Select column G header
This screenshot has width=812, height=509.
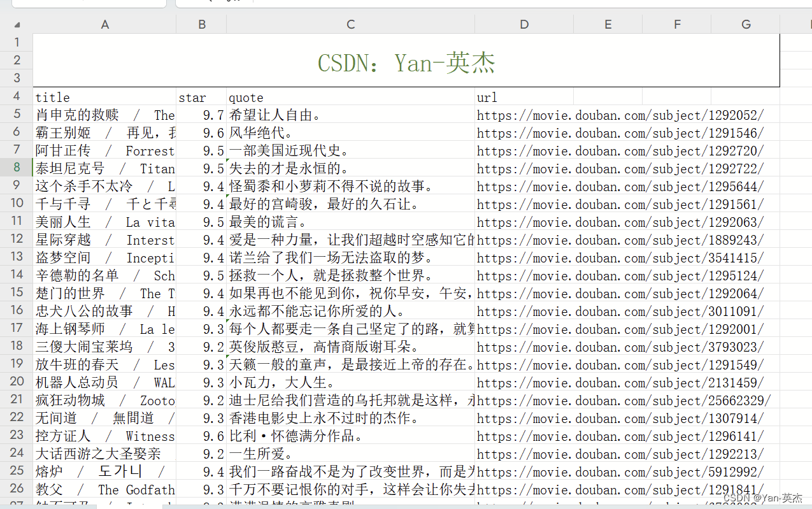(746, 24)
